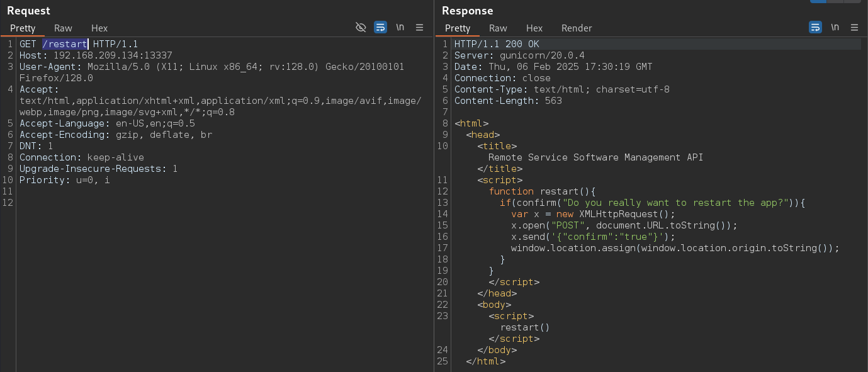Select the Pretty tab in Request panel

[23, 28]
